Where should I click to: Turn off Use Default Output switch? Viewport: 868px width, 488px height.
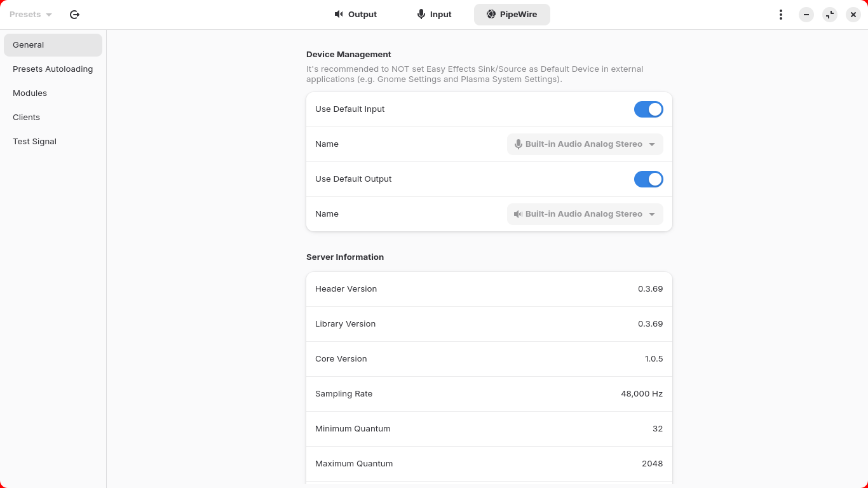(648, 179)
